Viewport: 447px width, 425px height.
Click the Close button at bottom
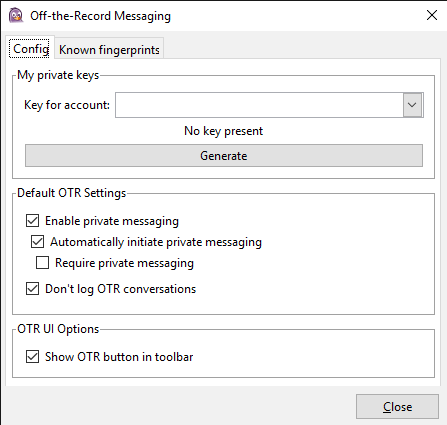tap(397, 407)
